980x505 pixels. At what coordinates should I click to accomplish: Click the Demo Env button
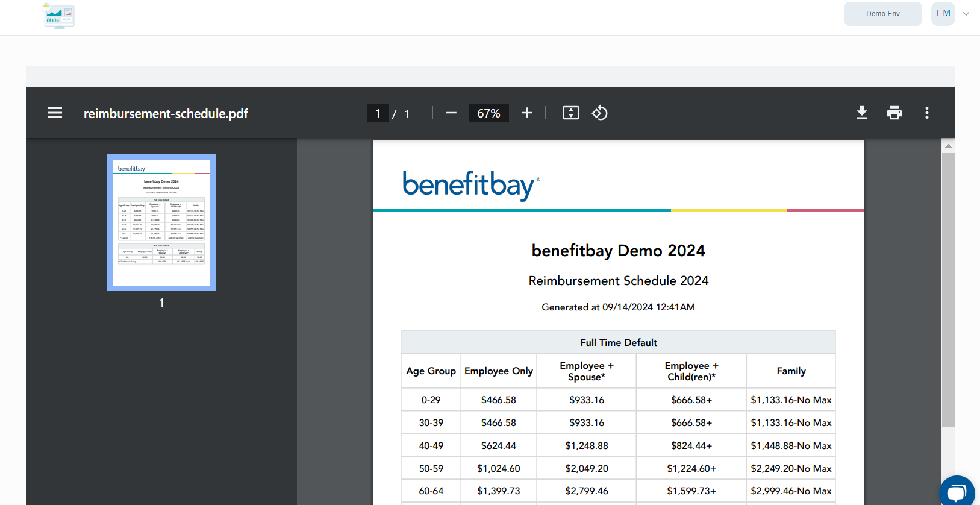pyautogui.click(x=883, y=14)
